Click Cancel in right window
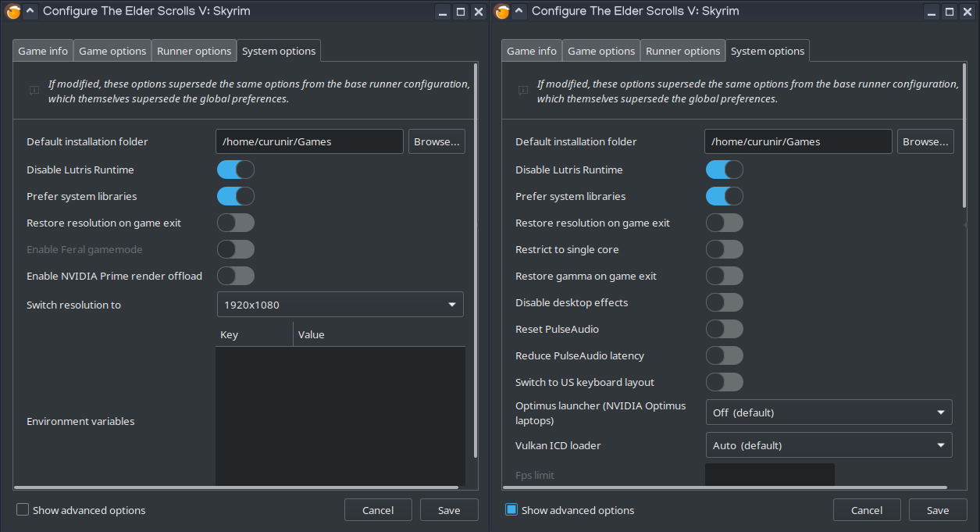 [x=867, y=510]
